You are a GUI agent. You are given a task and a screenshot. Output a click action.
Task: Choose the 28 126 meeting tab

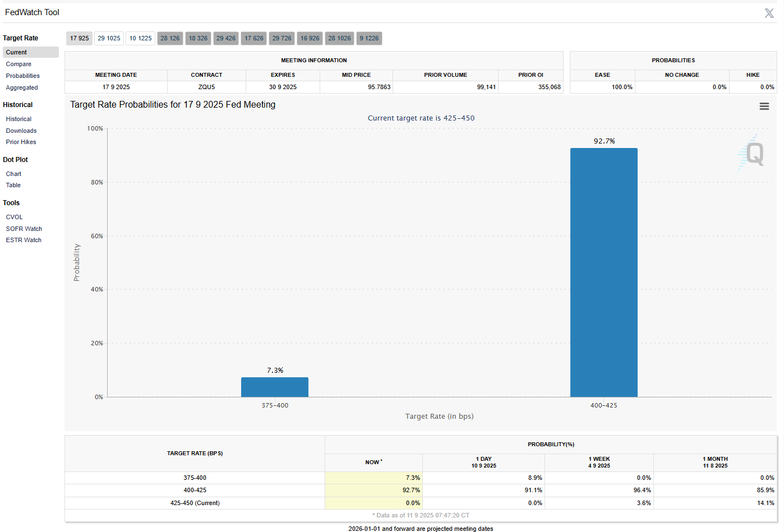coord(170,38)
